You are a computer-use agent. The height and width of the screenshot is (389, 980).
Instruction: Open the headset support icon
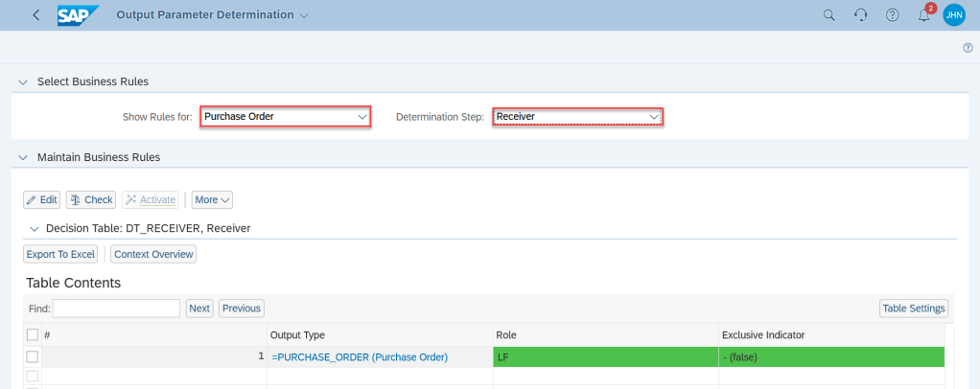tap(861, 15)
